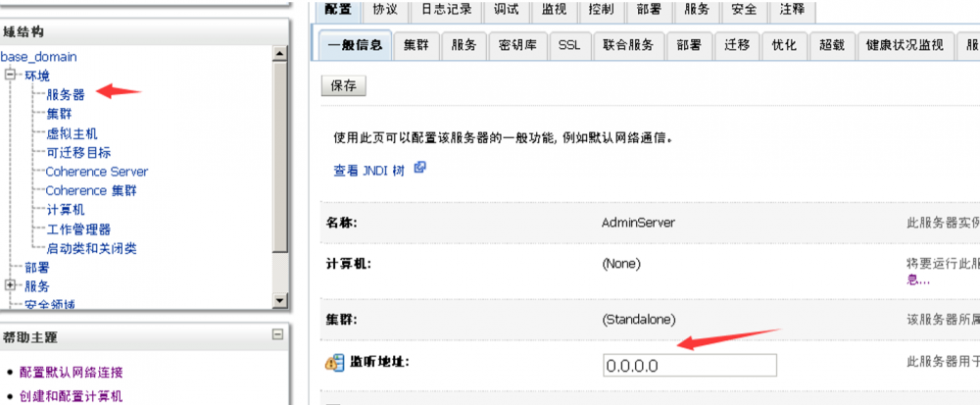Click the AdminServer name value
The height and width of the screenshot is (405, 980).
click(x=638, y=223)
